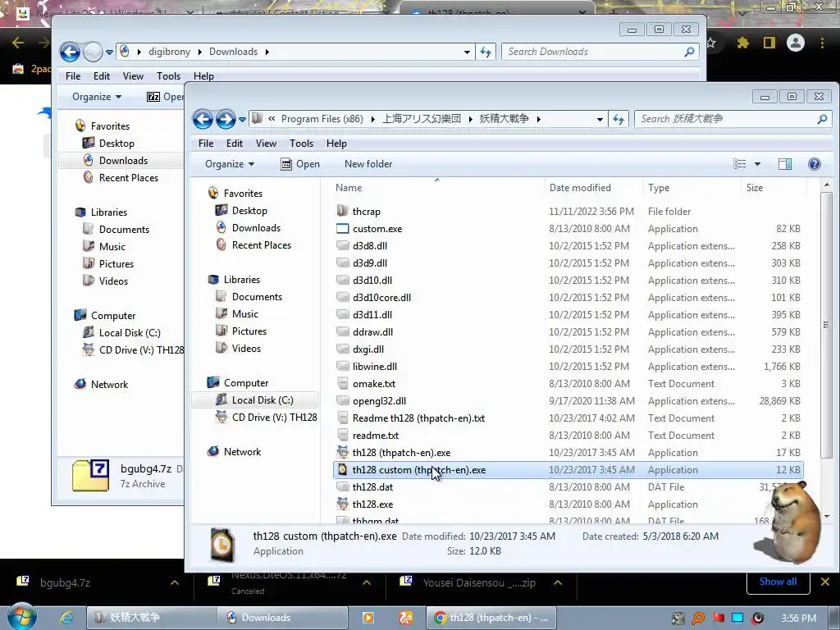Click the search magnifier in front window
840x630 pixels.
822,119
